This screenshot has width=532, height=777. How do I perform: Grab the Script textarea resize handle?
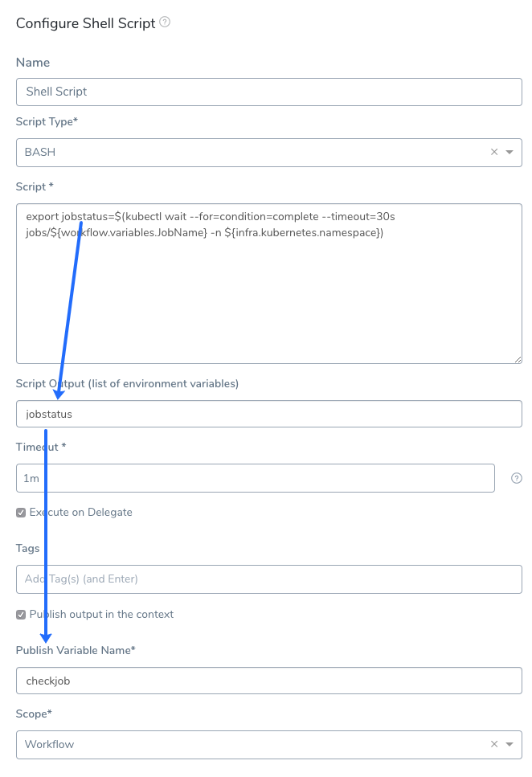pos(518,360)
